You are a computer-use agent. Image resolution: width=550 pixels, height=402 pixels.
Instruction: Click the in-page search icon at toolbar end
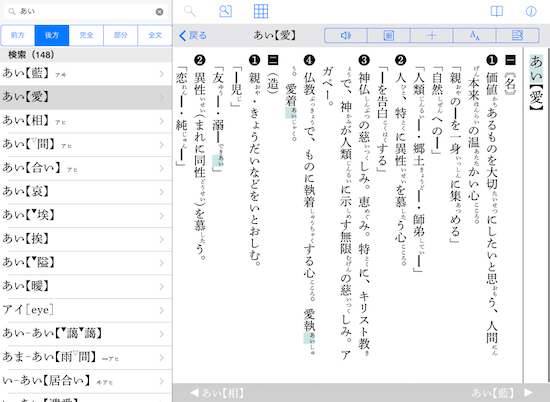[517, 35]
